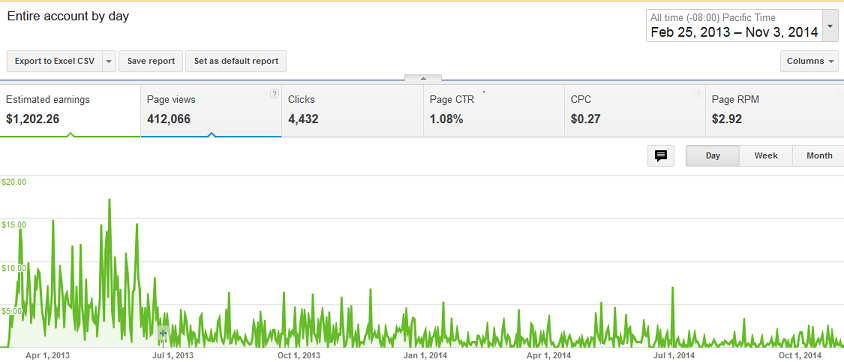This screenshot has height=362, width=844.
Task: Click the $0.27 CPC value
Action: (586, 119)
